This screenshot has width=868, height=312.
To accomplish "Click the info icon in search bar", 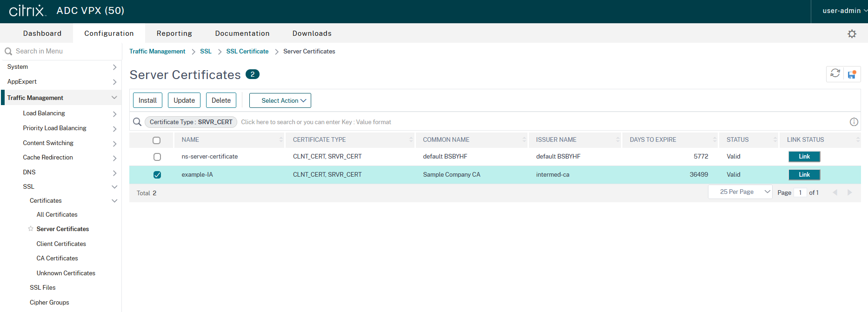I will 854,122.
